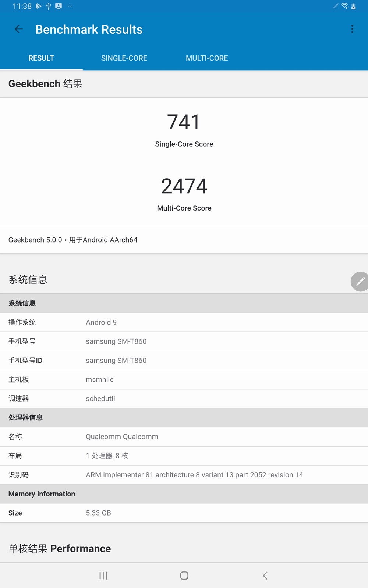This screenshot has width=368, height=588.
Task: Tap the 2474 Multi-Core Score
Action: [x=184, y=186]
